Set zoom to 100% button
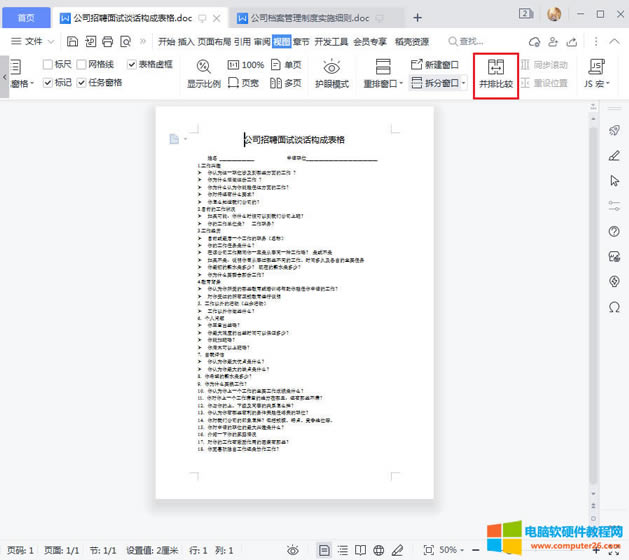629x560 pixels. [x=246, y=64]
